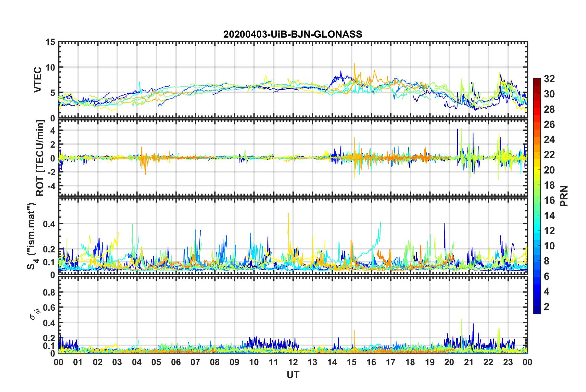Select colorbar tick label "26"
Screen dimensions: 586x392
coord(549,125)
